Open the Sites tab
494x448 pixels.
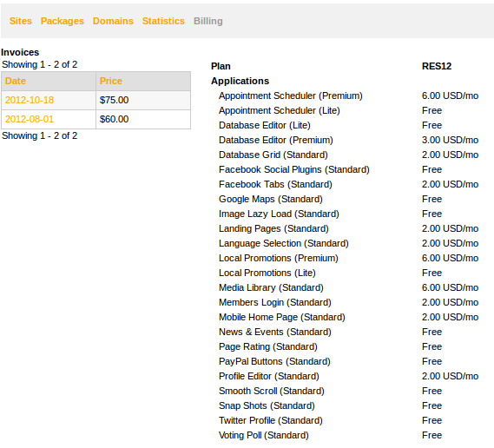click(x=21, y=21)
